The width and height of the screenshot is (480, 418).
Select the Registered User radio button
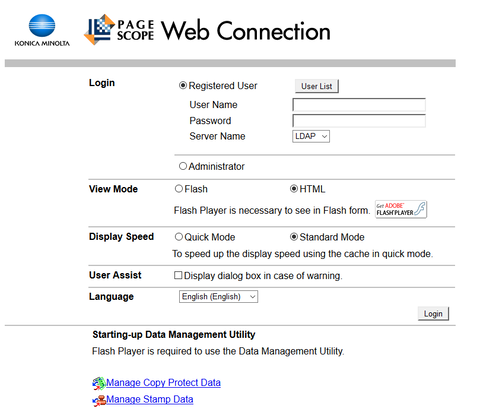(x=183, y=85)
